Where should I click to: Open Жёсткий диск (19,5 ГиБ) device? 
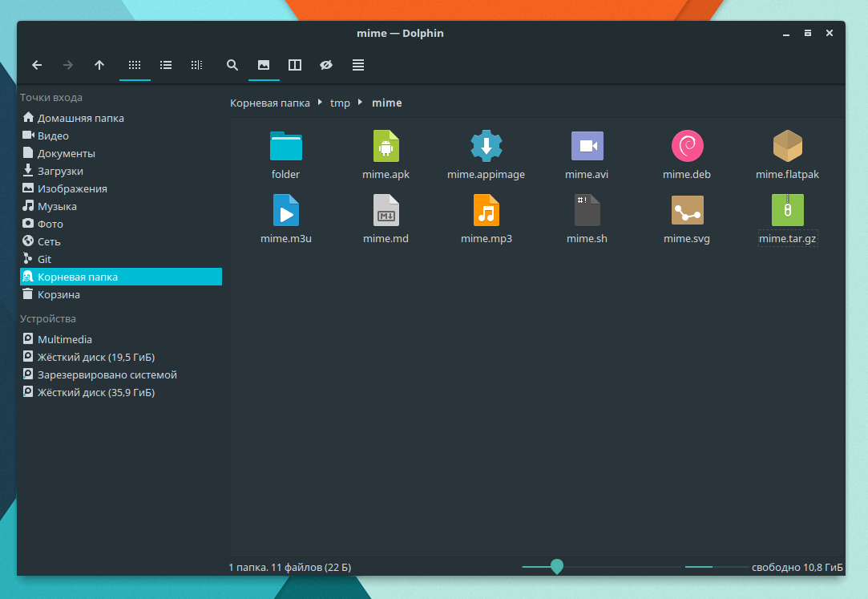[x=121, y=357]
